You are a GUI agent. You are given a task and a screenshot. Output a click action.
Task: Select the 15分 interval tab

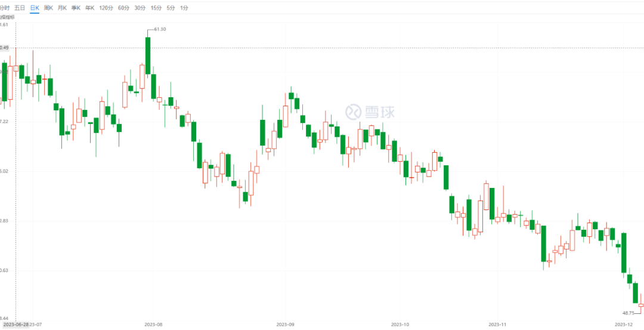coord(156,8)
